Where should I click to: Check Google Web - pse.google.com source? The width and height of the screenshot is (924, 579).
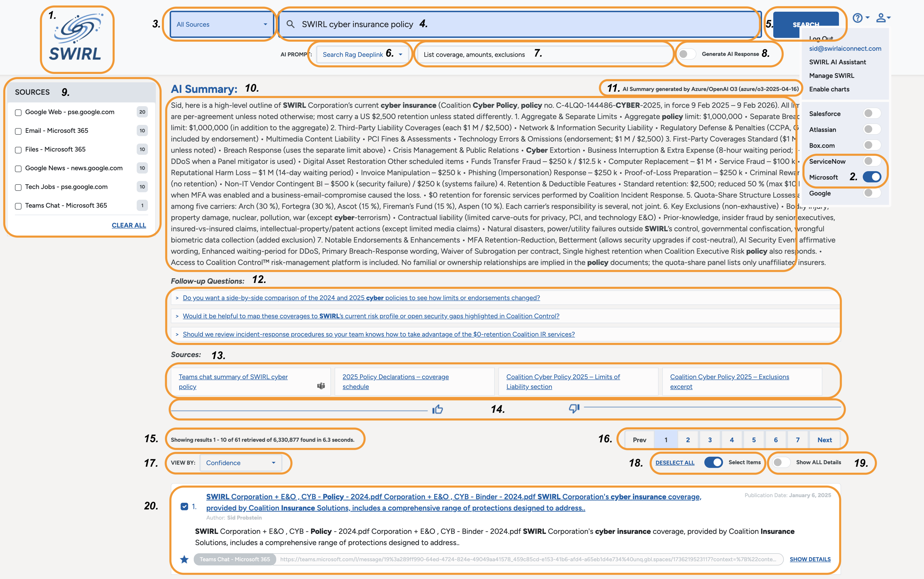(x=18, y=112)
